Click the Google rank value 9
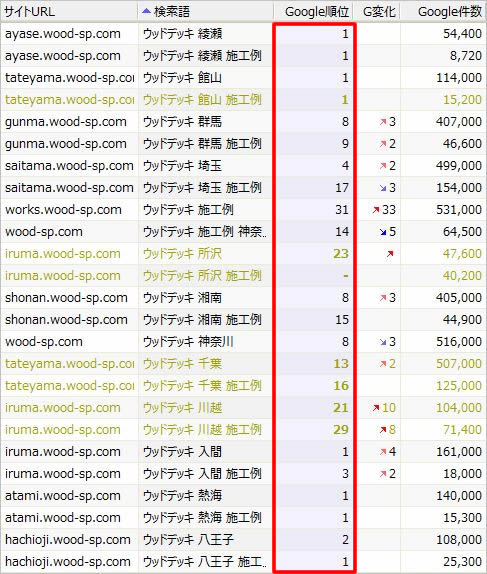Screen dimensions: 487x574 345,144
